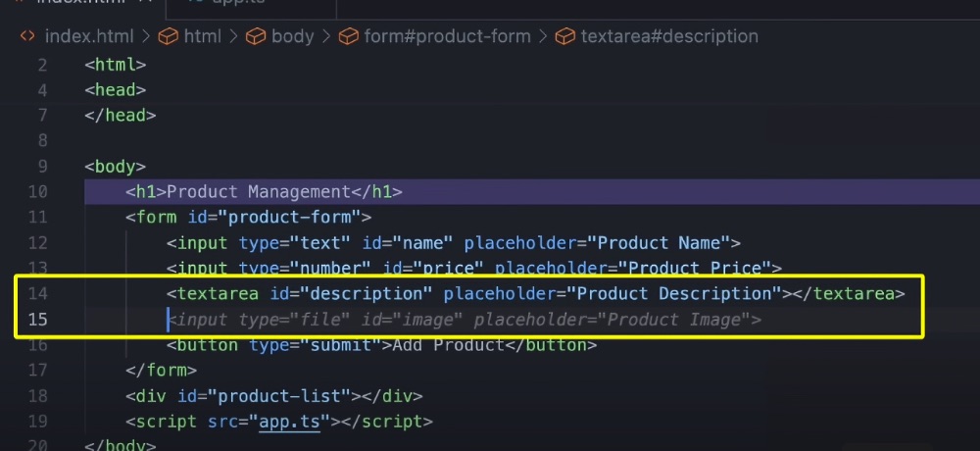The width and height of the screenshot is (980, 451).
Task: Click line number 8 in the gutter
Action: pyautogui.click(x=42, y=141)
